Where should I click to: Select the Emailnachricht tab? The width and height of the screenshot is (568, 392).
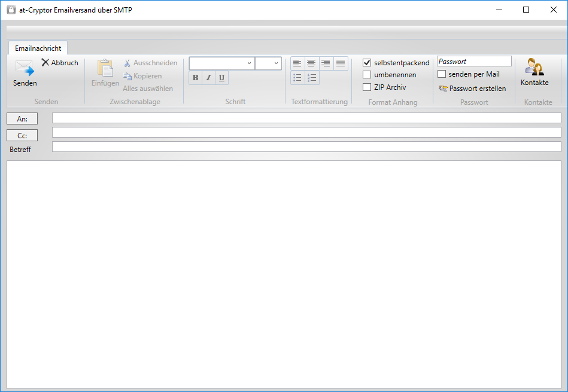(x=38, y=48)
